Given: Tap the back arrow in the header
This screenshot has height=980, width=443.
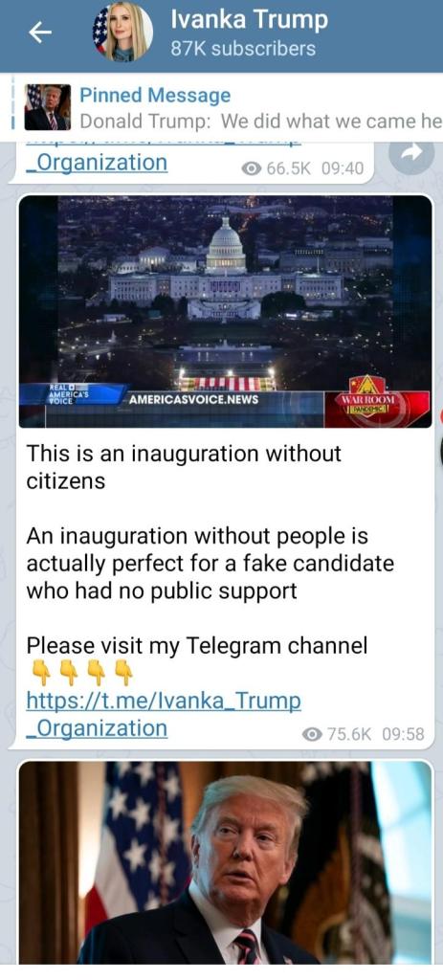Looking at the screenshot, I should 40,33.
